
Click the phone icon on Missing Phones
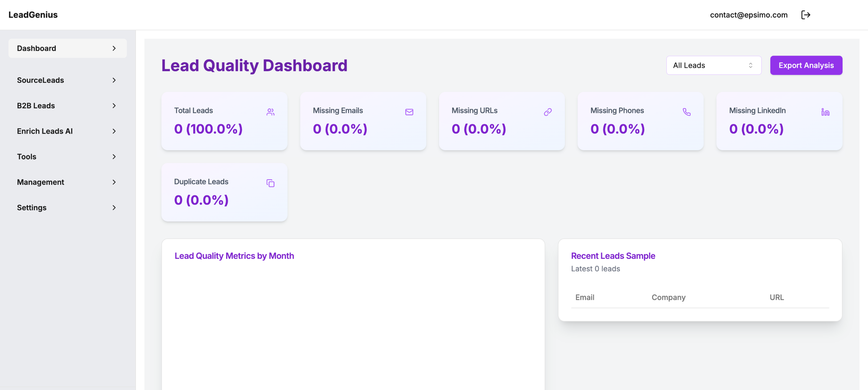pyautogui.click(x=686, y=112)
